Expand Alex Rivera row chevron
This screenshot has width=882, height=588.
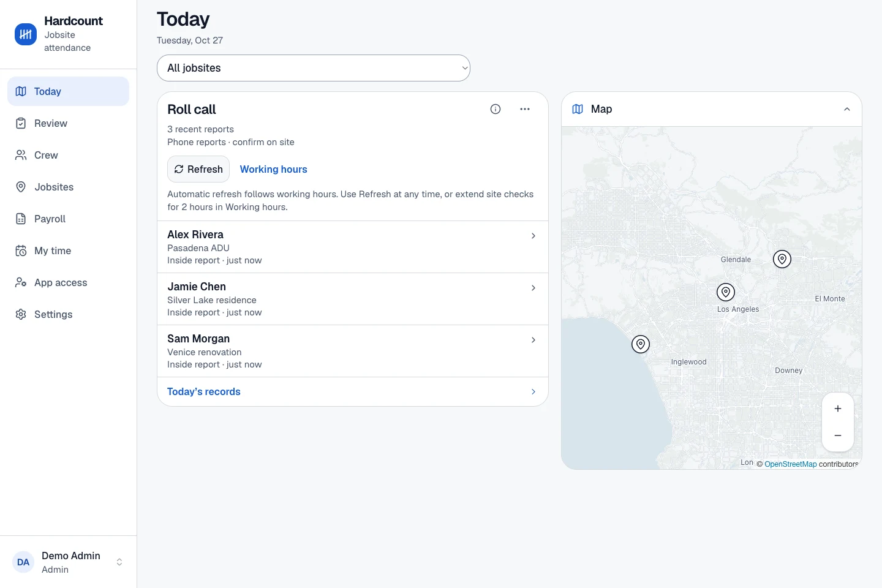(533, 236)
